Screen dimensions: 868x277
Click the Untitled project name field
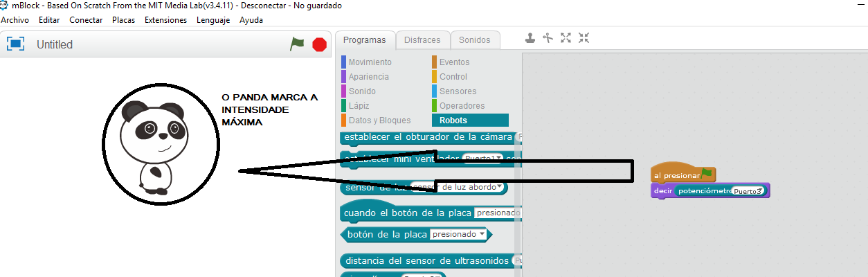tap(55, 44)
